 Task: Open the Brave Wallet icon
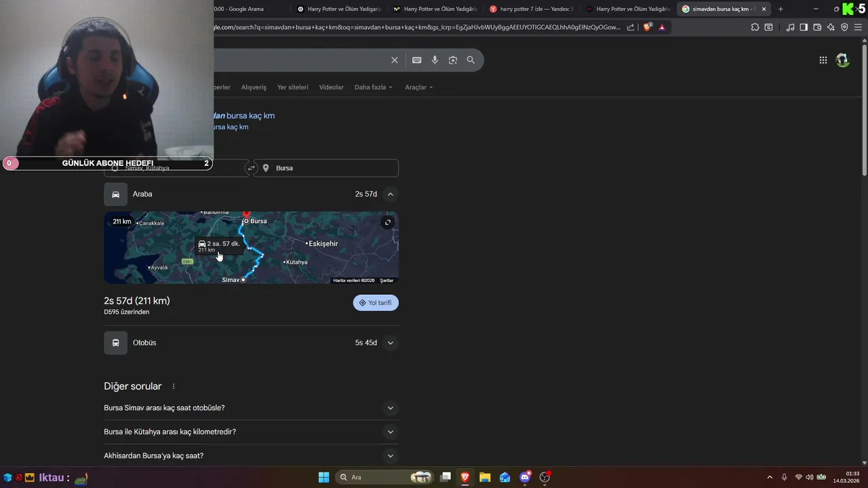[817, 27]
